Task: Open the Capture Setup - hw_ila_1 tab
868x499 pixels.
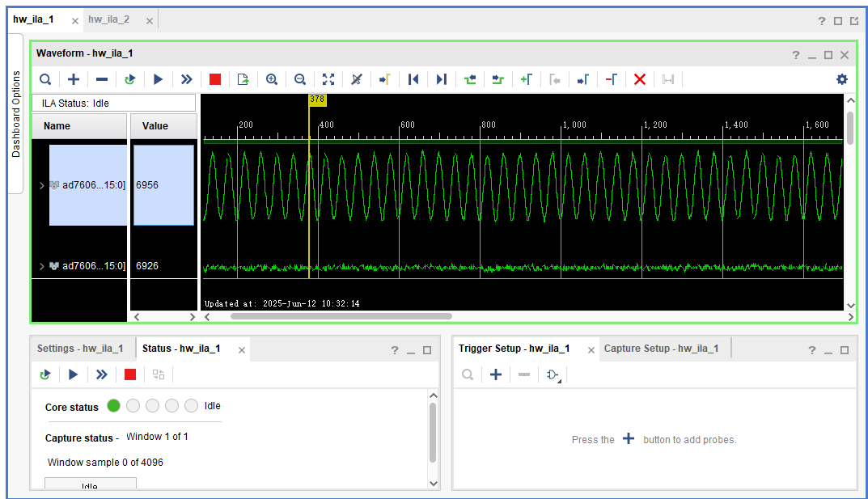Action: (662, 349)
